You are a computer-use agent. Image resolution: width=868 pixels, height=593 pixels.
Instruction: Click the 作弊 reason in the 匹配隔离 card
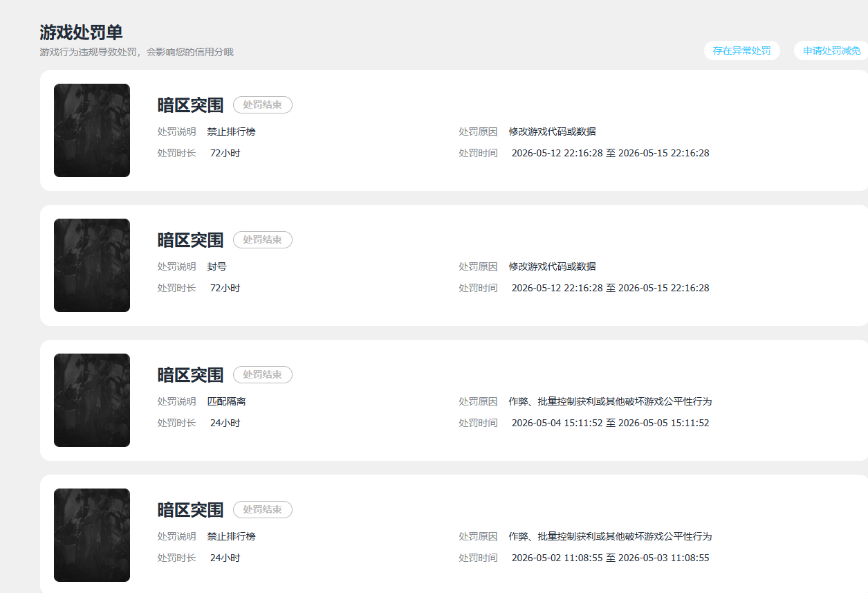click(610, 401)
